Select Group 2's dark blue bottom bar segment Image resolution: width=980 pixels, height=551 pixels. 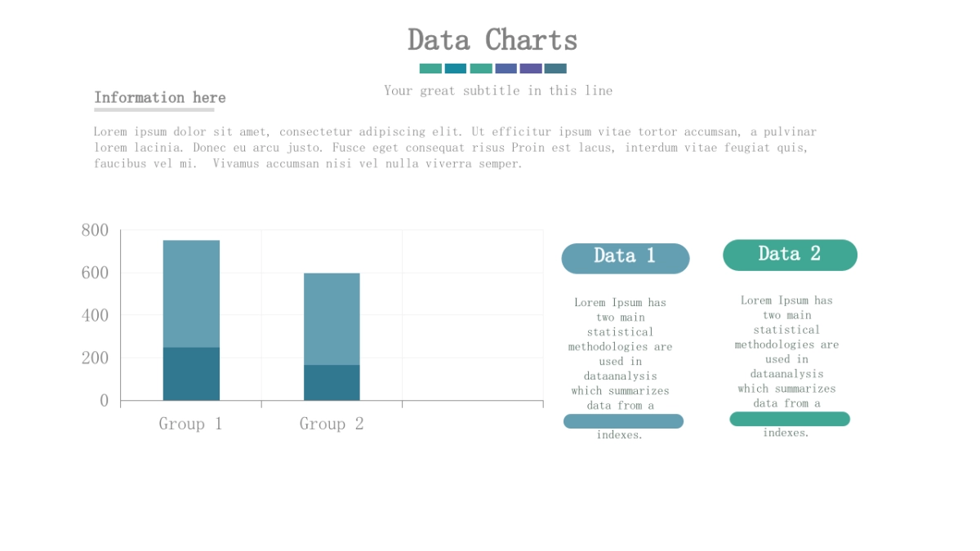[332, 383]
